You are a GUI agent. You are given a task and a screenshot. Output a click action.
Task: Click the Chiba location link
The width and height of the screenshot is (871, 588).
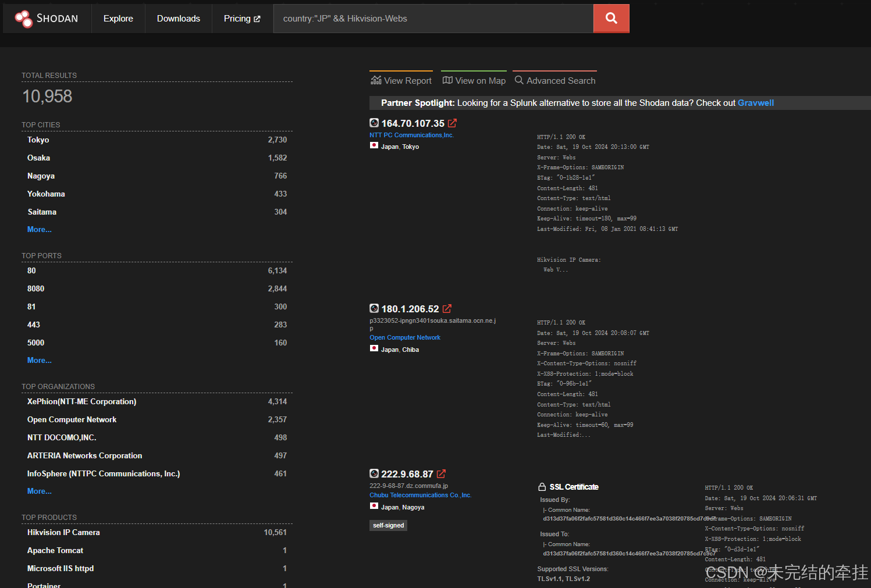coord(410,350)
